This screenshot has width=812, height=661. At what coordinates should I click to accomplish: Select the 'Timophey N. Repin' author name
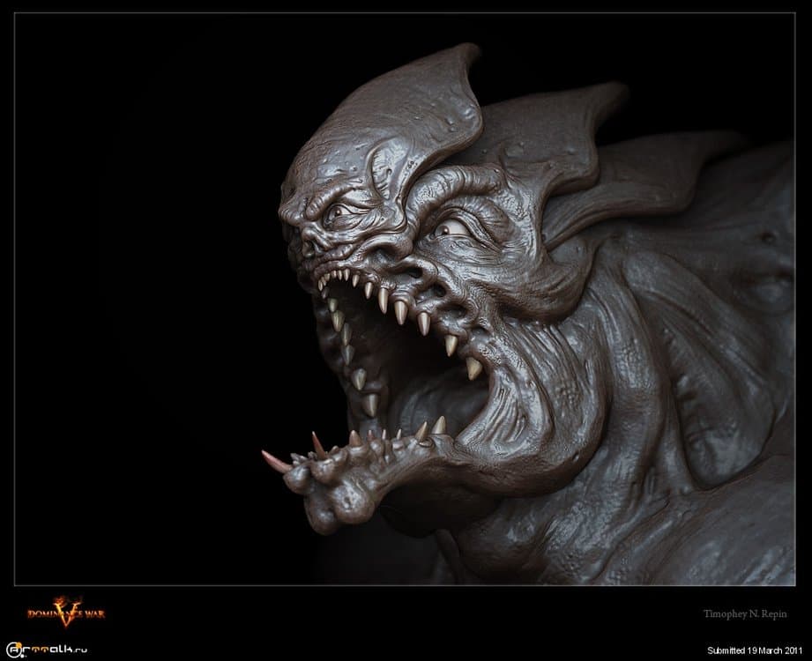point(745,614)
